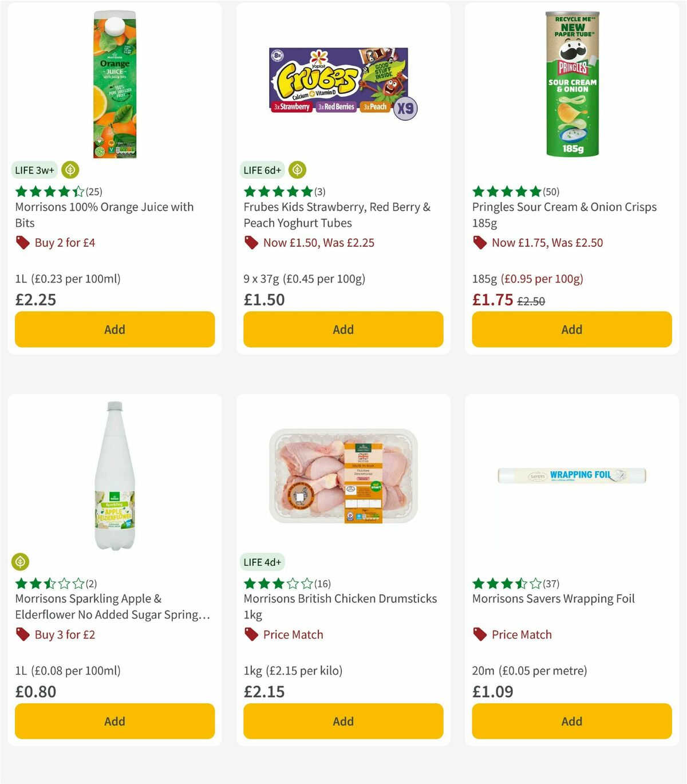The image size is (687, 784).
Task: Click the Buy 2 for £4 offer text
Action: 65,243
